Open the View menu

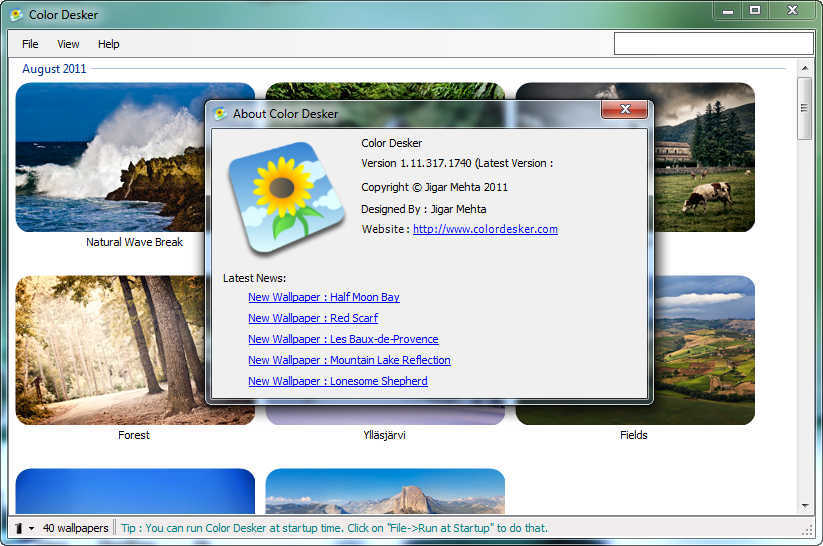point(68,44)
